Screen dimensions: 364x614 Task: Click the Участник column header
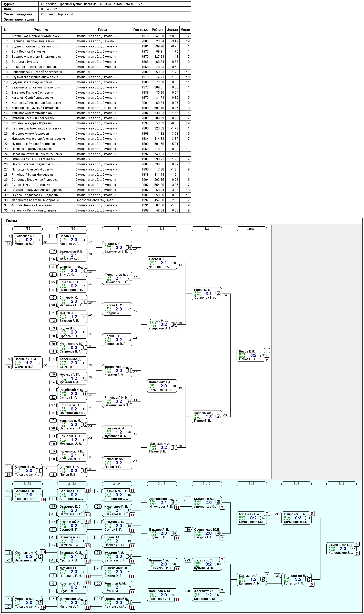41,30
